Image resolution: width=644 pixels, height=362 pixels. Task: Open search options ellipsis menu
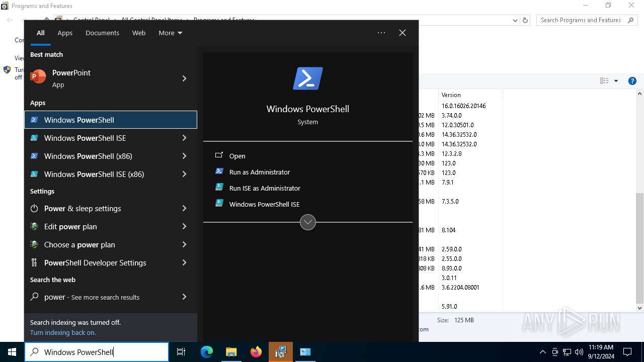click(x=381, y=33)
